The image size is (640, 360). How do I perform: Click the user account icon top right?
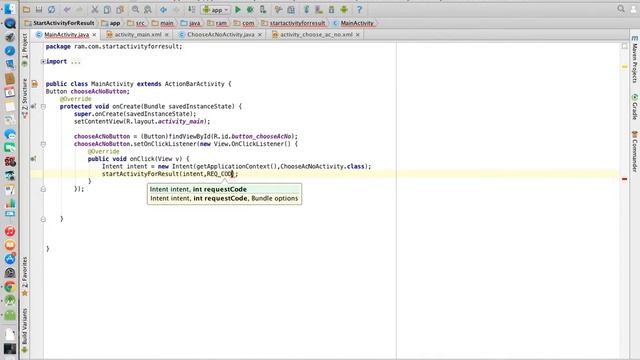click(x=634, y=9)
